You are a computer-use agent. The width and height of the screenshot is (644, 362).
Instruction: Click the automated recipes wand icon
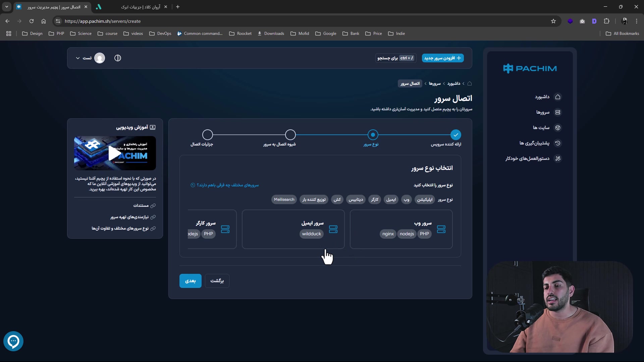[558, 159]
